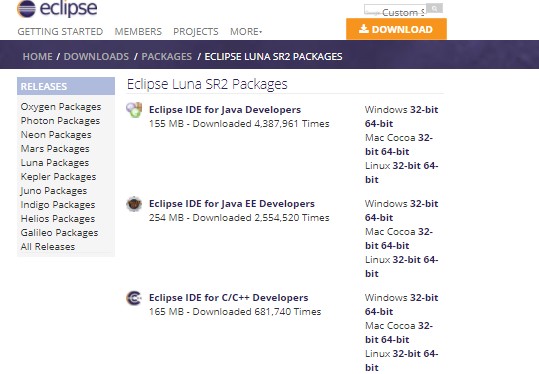Screen dimensions: 539x374
Task: Click ECLIPSE LUNA SR2 PACKAGES breadcrumb
Action: [273, 56]
